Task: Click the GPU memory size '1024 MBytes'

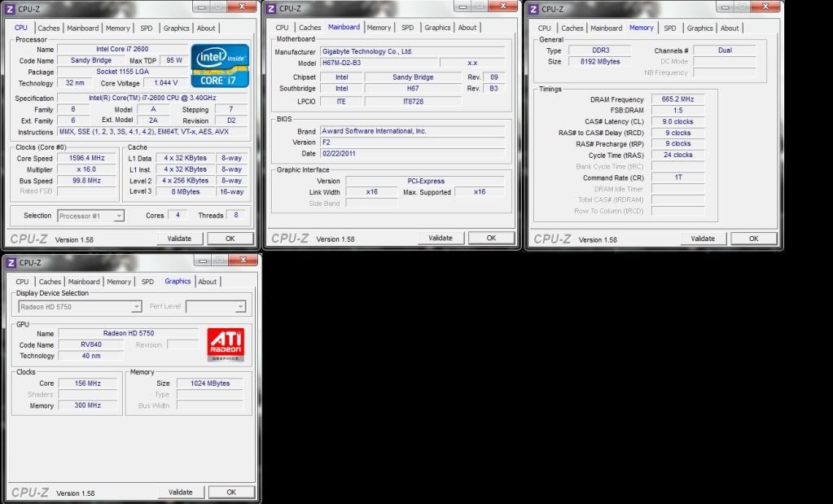Action: [210, 383]
